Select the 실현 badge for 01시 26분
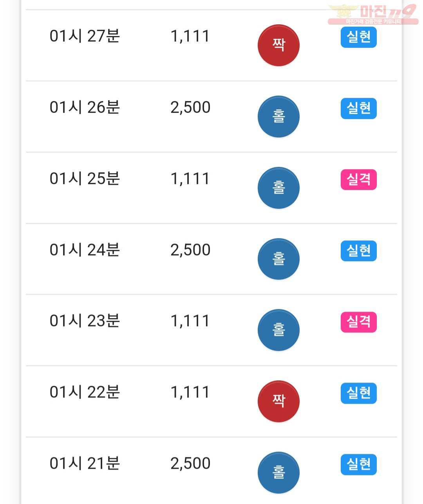423x504 pixels. [x=359, y=108]
